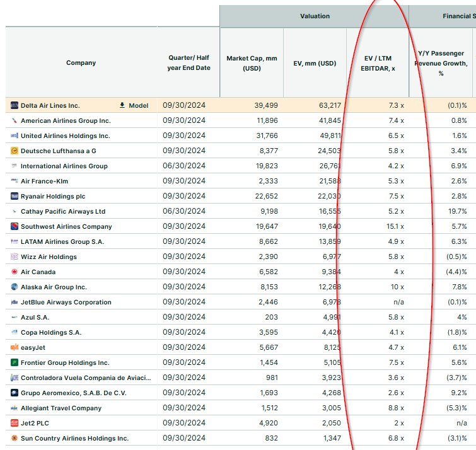Click the Delta Air Lines logo icon
This screenshot has width=476, height=450.
15,105
